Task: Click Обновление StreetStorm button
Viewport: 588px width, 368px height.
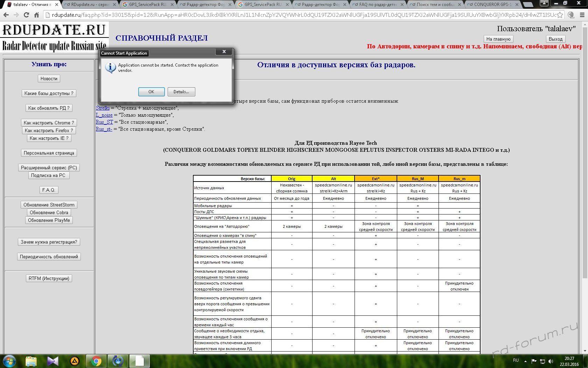Action: click(49, 205)
